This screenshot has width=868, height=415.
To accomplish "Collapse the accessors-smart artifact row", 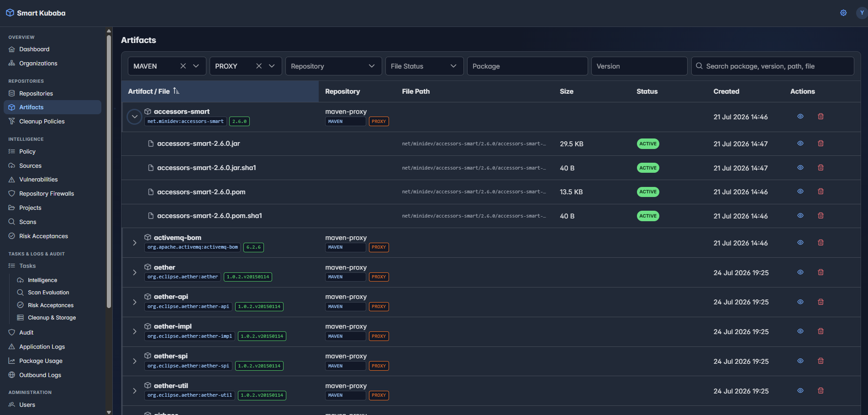I will pyautogui.click(x=134, y=117).
